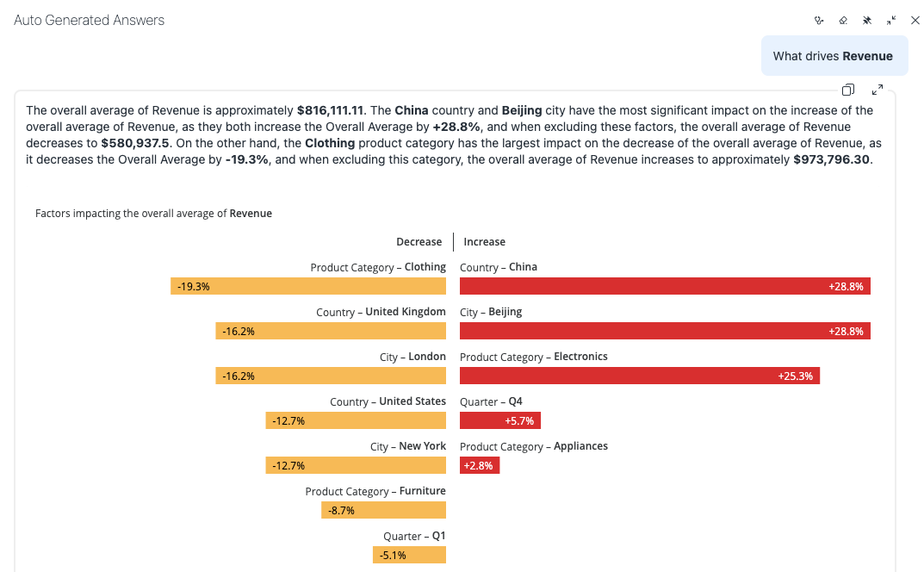This screenshot has width=924, height=572.
Task: Copy the generated answer
Action: 848,90
